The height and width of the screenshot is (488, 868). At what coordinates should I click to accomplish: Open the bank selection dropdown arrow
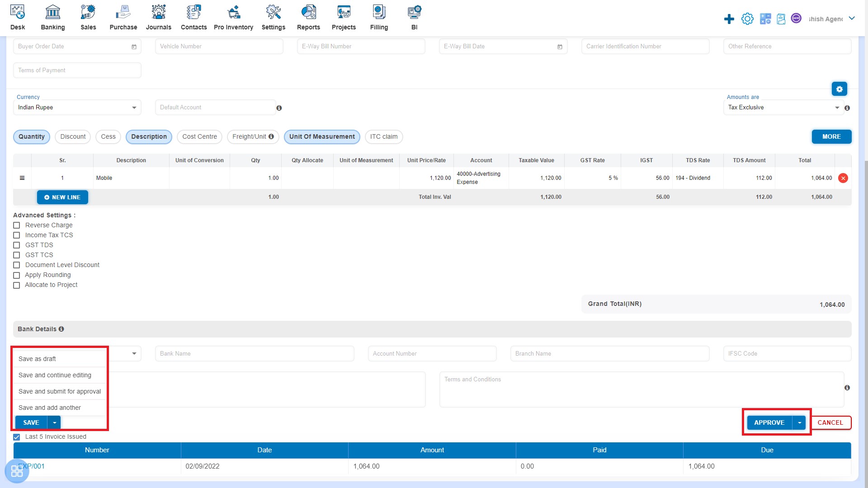coord(134,354)
